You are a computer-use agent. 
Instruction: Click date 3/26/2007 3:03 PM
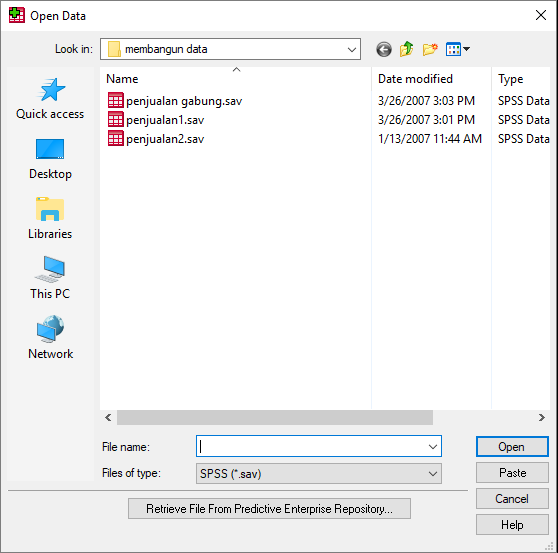(426, 101)
